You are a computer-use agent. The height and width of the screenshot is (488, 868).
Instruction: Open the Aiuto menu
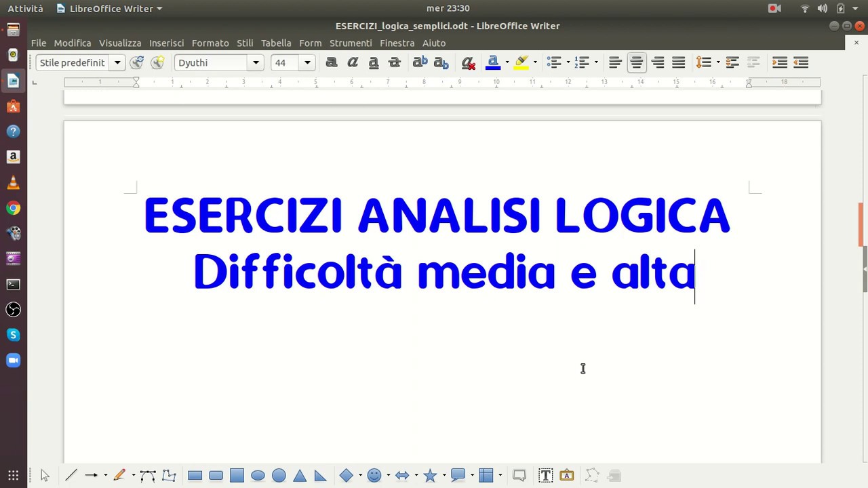[434, 43]
